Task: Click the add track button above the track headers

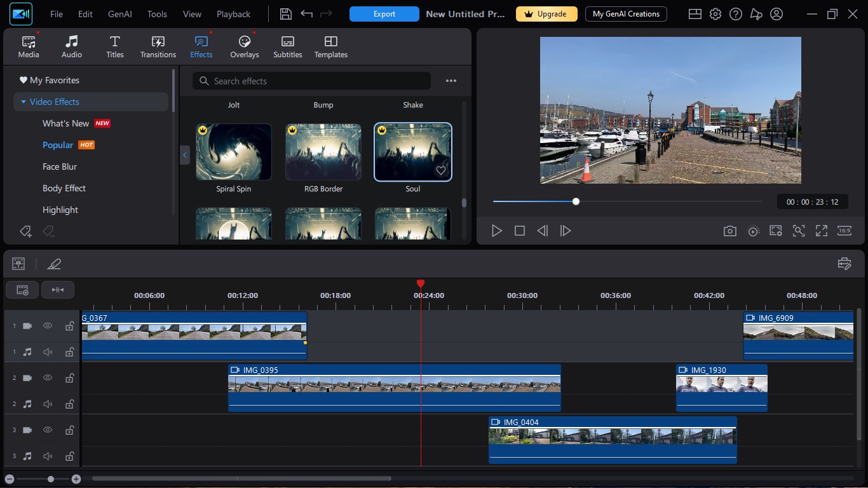Action: pos(22,290)
